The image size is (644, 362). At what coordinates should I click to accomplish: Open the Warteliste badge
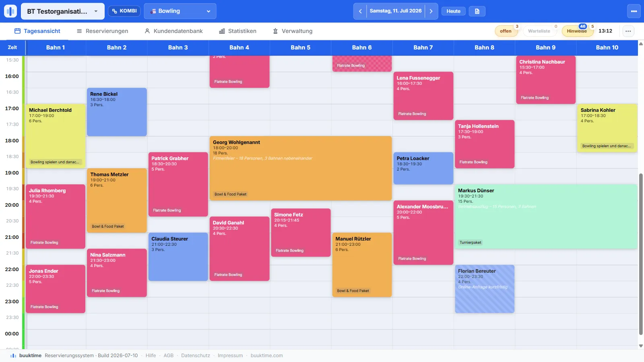click(x=539, y=31)
